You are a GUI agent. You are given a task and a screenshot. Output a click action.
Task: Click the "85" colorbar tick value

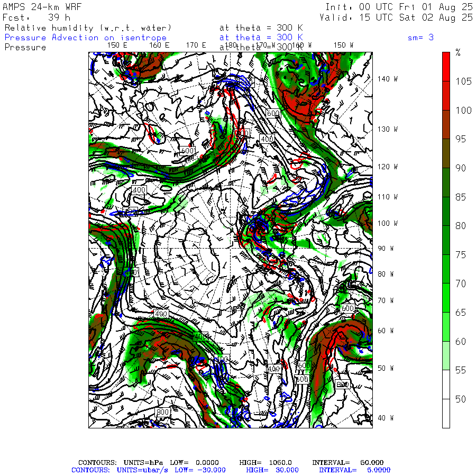click(461, 197)
